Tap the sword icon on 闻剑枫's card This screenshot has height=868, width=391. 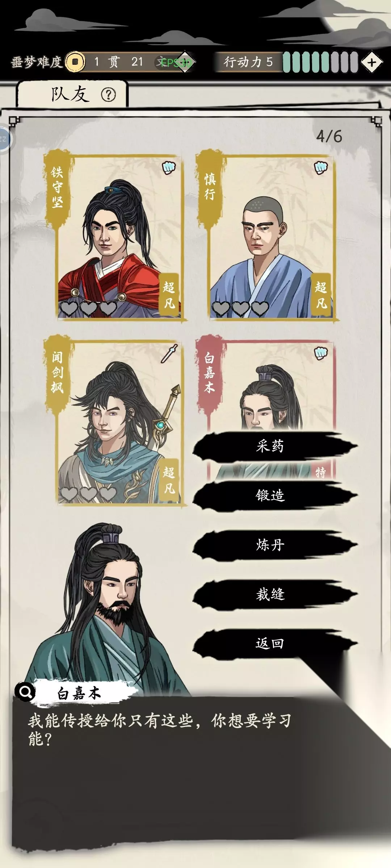click(169, 353)
